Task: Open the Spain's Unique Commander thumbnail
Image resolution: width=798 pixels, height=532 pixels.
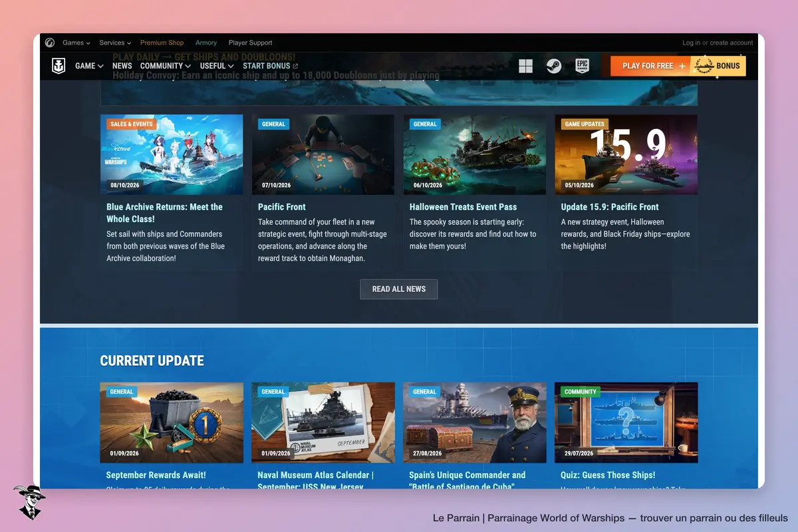Action: click(475, 422)
